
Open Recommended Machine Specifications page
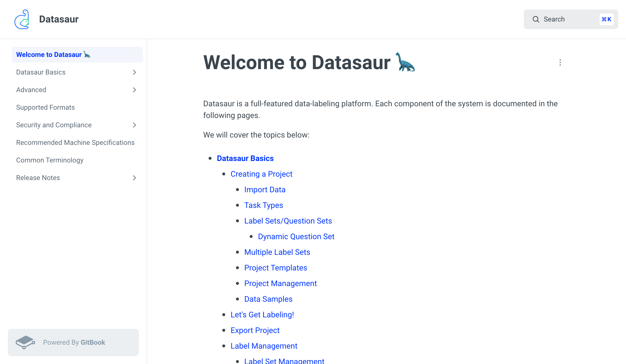77,143
